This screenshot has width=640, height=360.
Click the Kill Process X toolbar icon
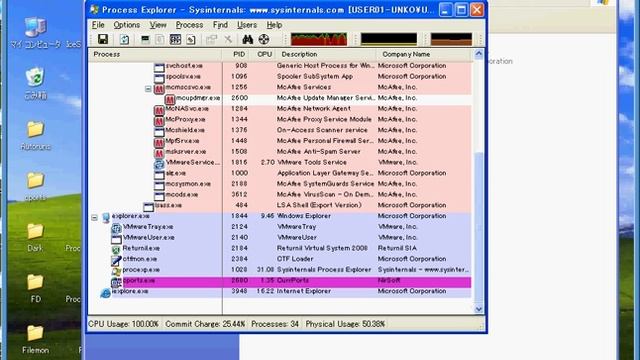tap(228, 39)
